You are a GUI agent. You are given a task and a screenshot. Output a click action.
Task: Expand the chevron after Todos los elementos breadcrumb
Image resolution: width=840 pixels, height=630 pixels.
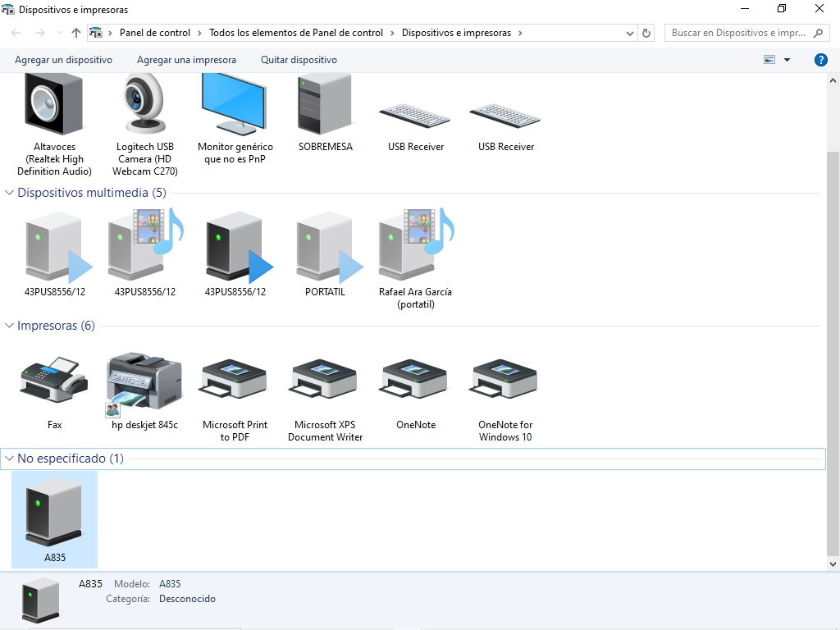click(392, 33)
